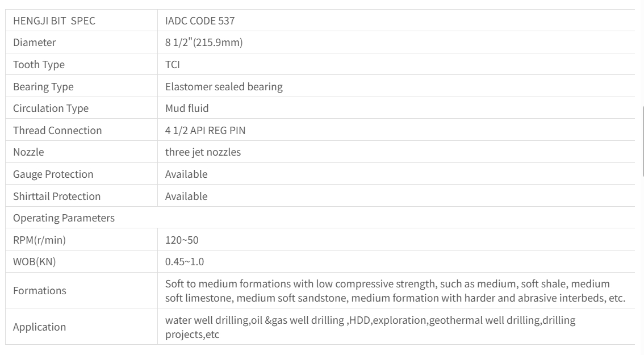Click the vertical scrollbar on right edge

642,142
